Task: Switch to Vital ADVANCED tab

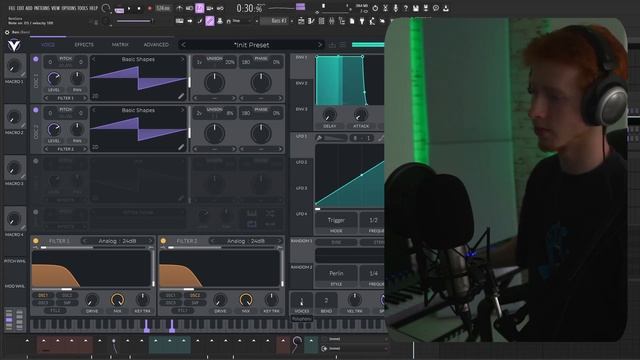Action: 156,45
